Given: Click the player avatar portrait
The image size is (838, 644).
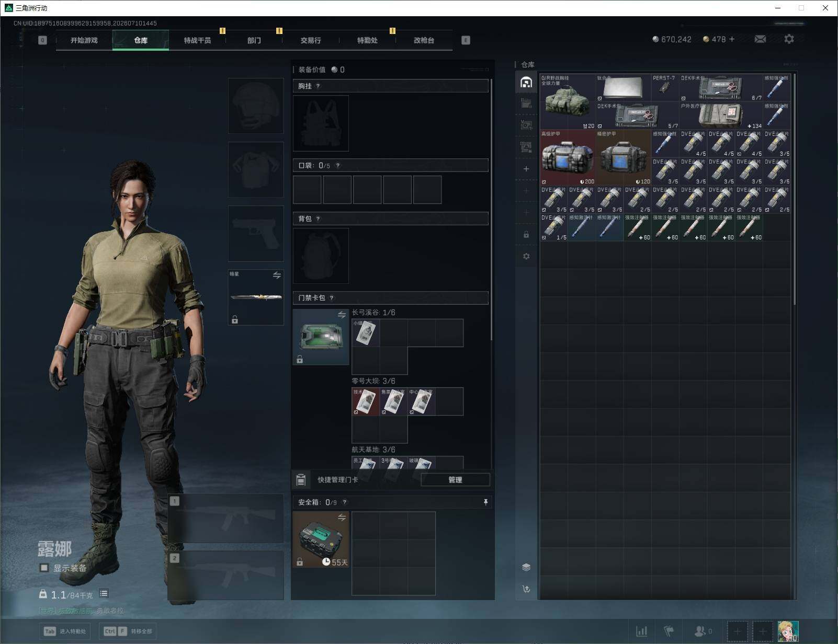Looking at the screenshot, I should [788, 631].
